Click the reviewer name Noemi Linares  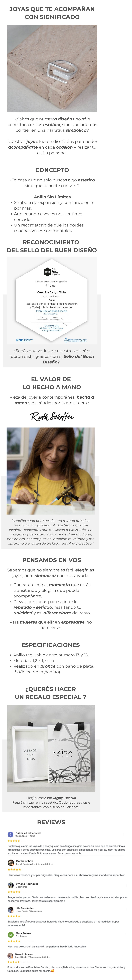24,954
